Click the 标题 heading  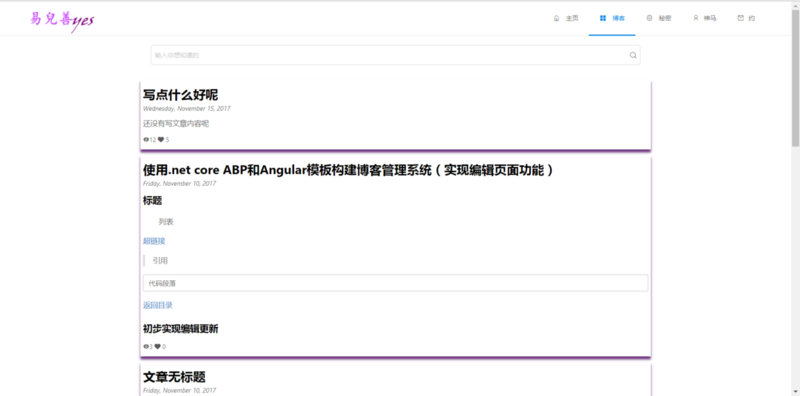point(153,201)
